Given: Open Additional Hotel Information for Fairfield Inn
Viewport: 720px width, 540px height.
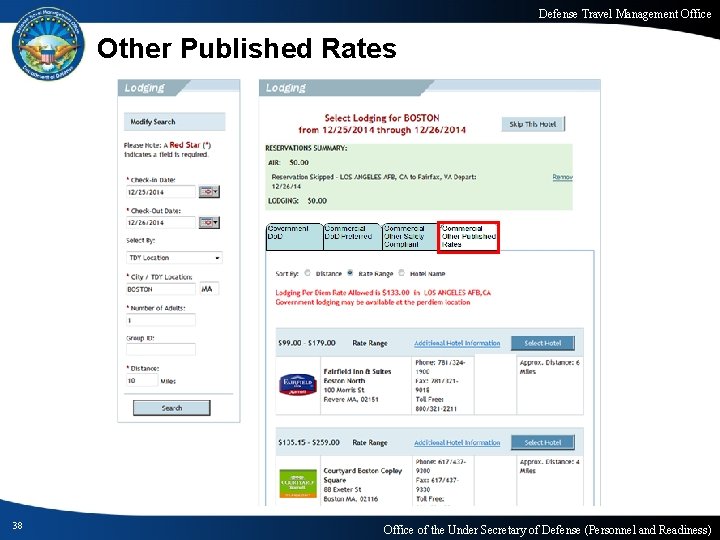Looking at the screenshot, I should click(457, 343).
